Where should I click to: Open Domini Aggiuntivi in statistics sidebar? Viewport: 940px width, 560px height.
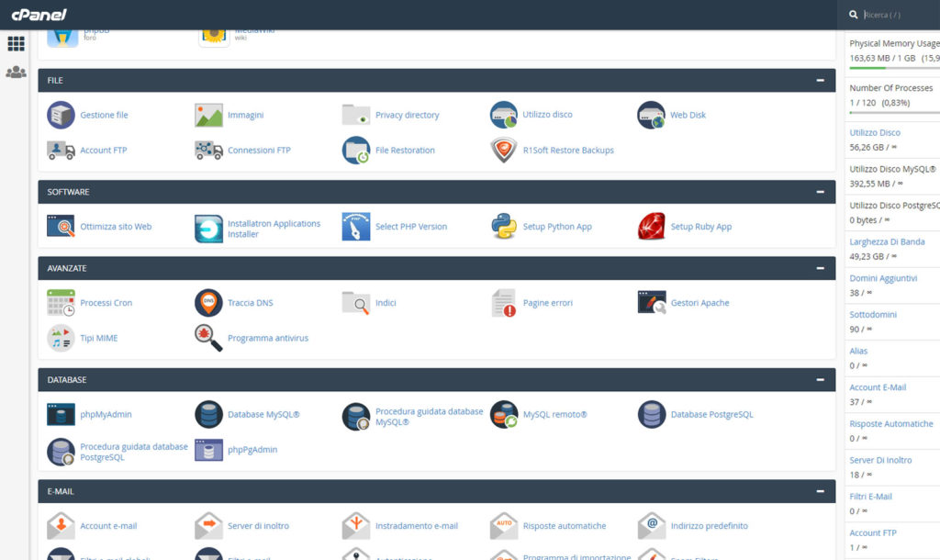(882, 278)
